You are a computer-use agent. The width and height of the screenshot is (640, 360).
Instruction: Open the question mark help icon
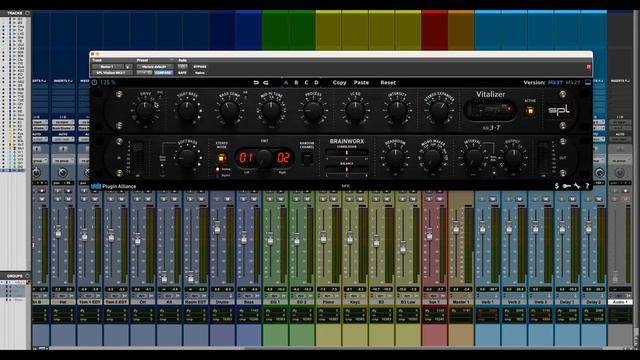pyautogui.click(x=587, y=186)
